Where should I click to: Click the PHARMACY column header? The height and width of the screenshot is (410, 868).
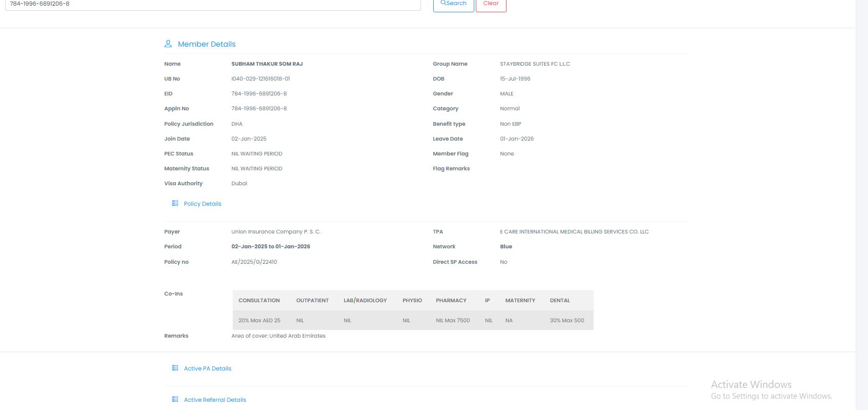(451, 301)
